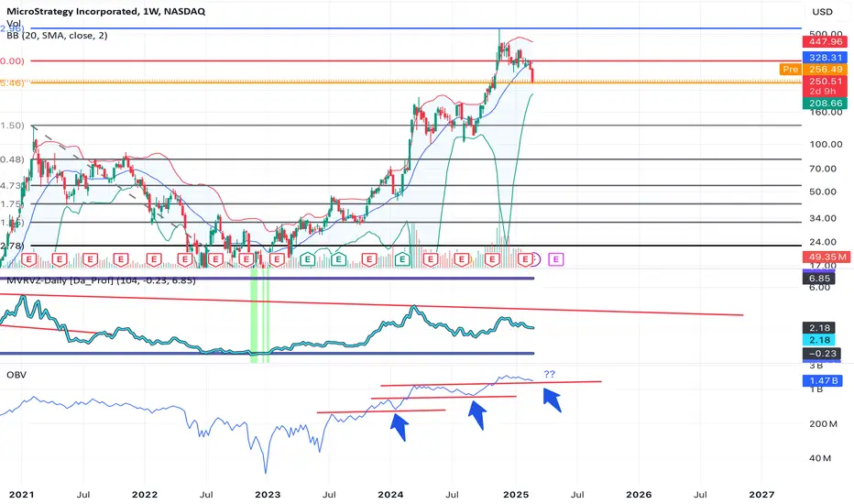Click the 2026 time axis label
The height and width of the screenshot is (504, 854).
coord(639,495)
